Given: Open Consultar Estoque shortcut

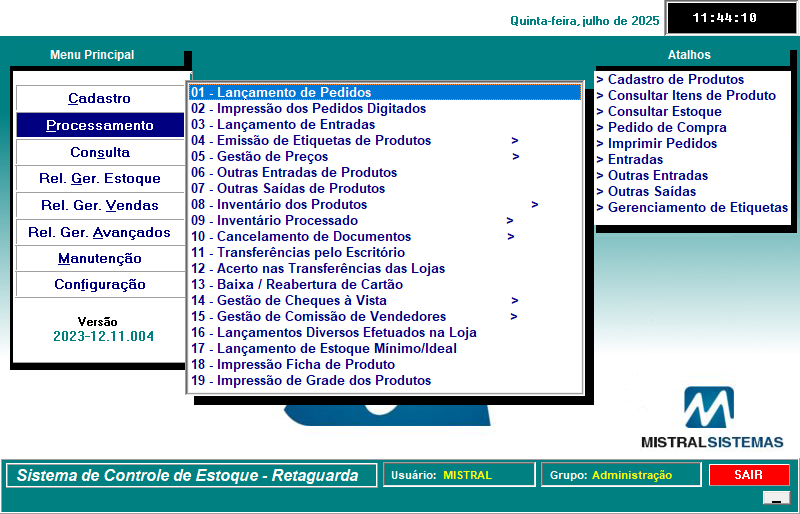Looking at the screenshot, I should pos(665,112).
